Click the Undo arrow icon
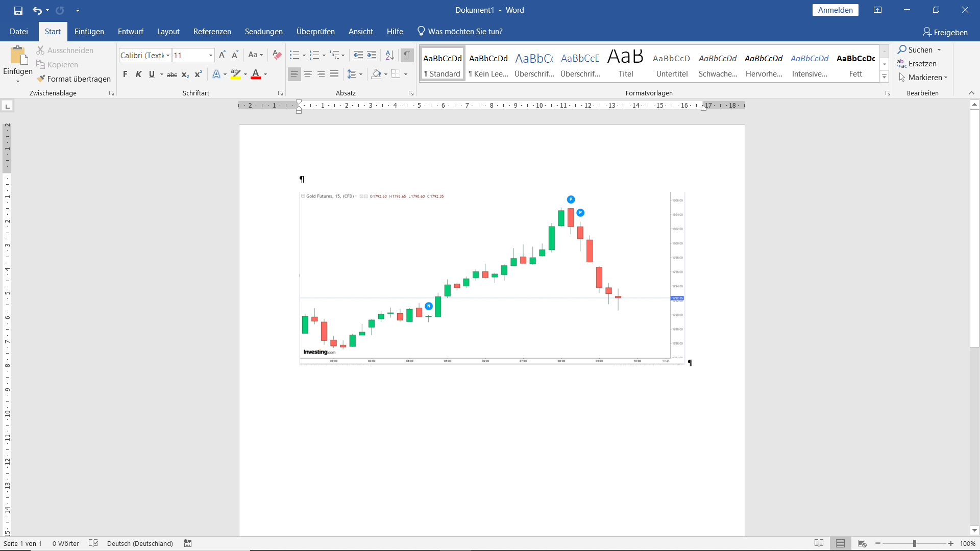Image resolution: width=980 pixels, height=551 pixels. click(37, 10)
